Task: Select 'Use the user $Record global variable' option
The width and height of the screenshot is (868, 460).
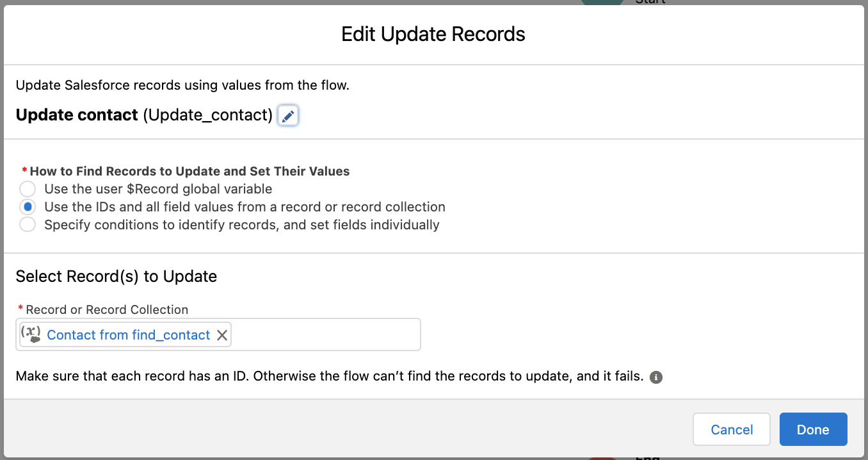Action: pos(28,189)
